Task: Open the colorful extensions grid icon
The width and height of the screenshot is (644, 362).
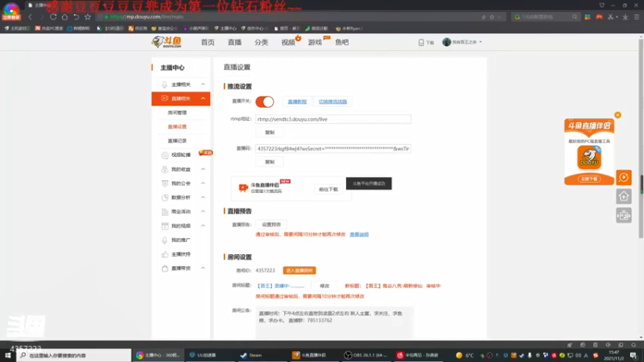Action: coord(588,17)
